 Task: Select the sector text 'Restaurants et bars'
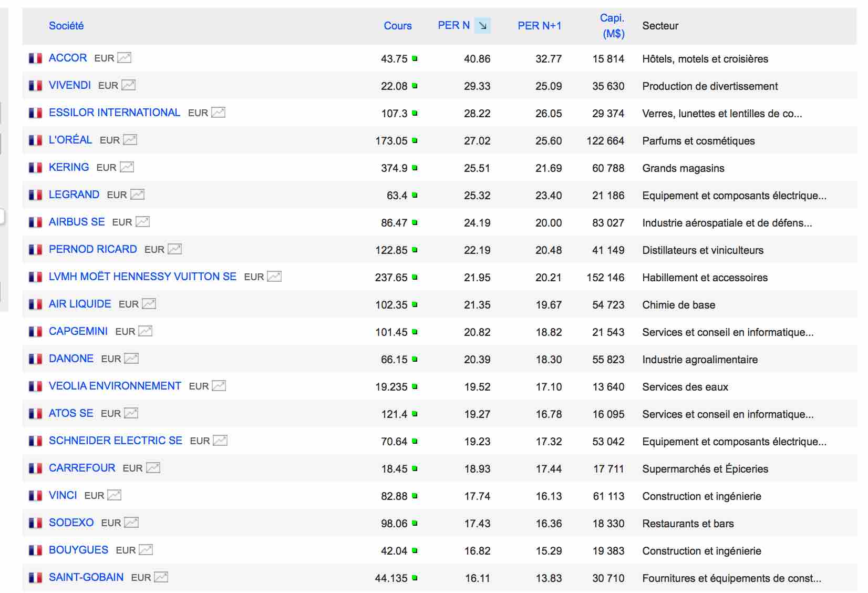[x=688, y=524]
